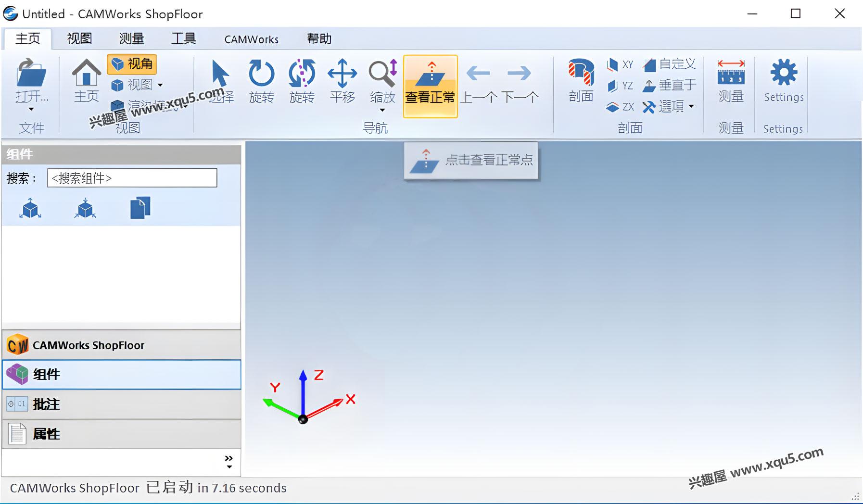Switch to the 主页 ribbon tab
Screen dimensions: 863x504
[28, 38]
